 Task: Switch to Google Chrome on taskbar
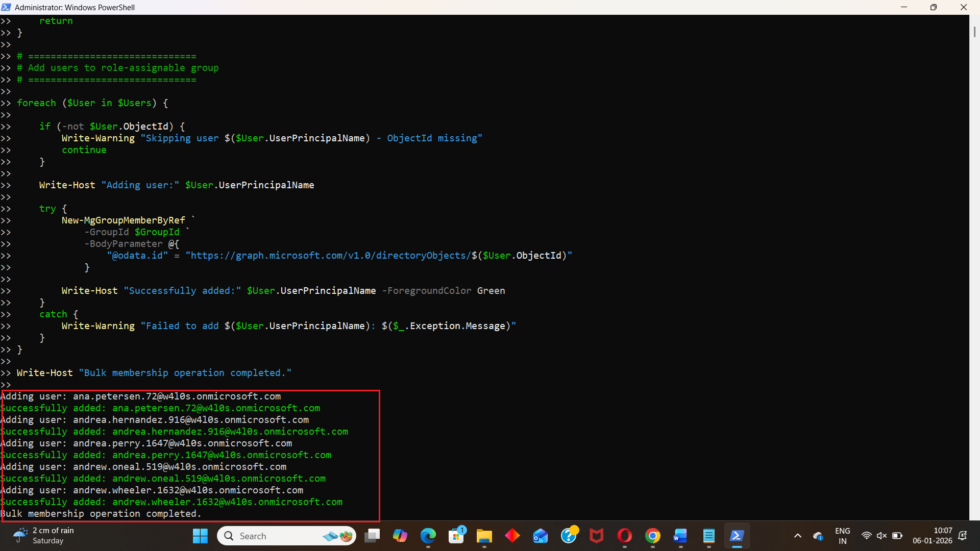pyautogui.click(x=652, y=536)
